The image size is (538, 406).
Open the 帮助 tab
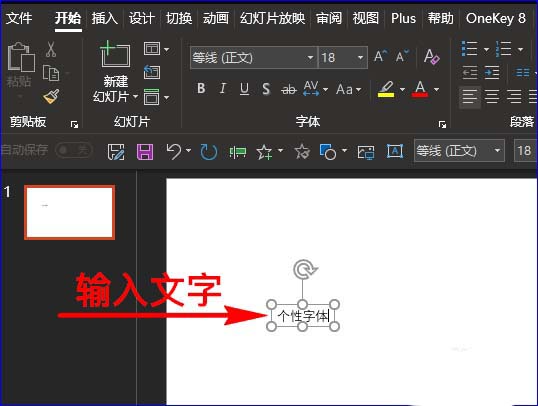click(x=441, y=18)
